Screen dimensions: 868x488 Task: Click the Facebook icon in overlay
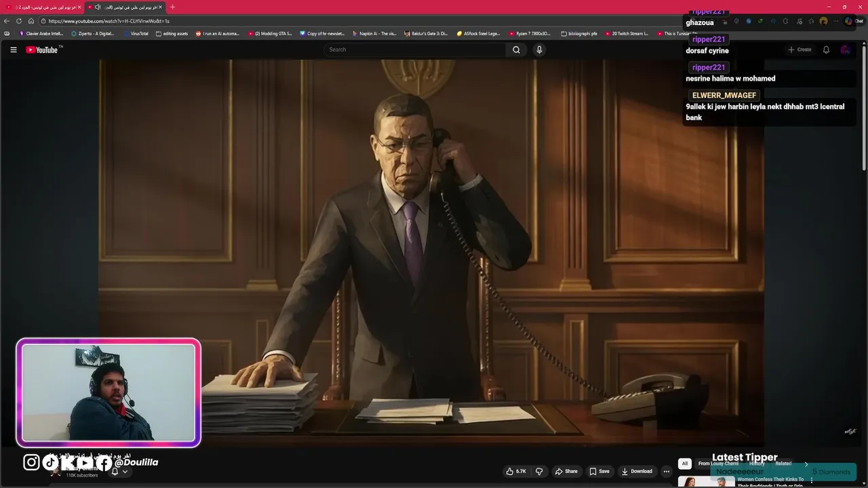[x=104, y=463]
